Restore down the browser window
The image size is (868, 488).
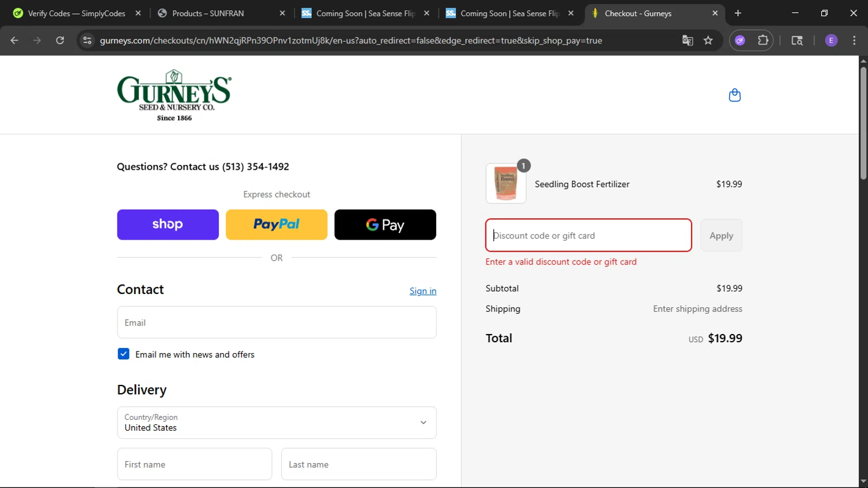coord(825,13)
